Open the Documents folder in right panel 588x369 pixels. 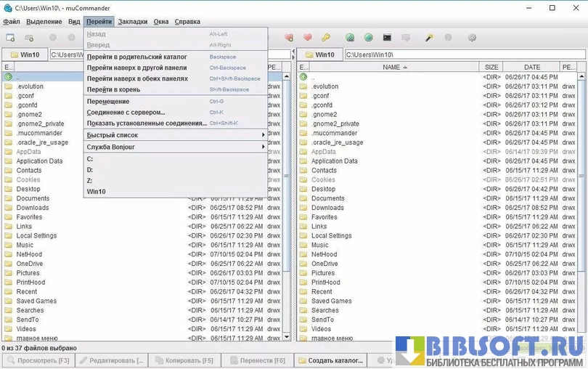pyautogui.click(x=327, y=198)
